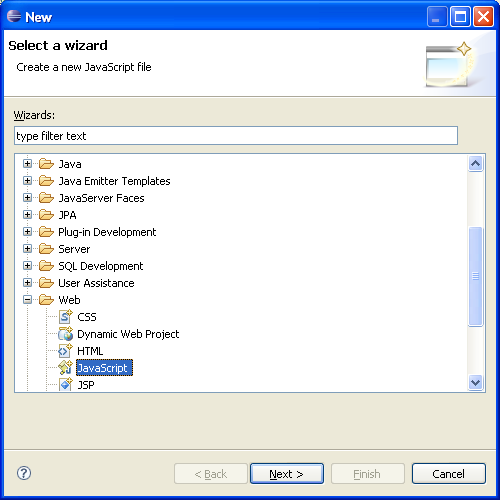The image size is (500, 500).
Task: Collapse the Web folder
Action: coord(28,300)
